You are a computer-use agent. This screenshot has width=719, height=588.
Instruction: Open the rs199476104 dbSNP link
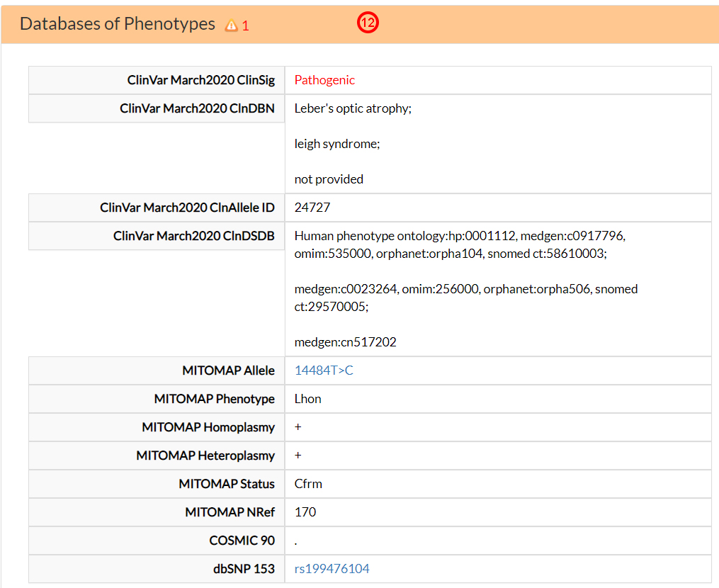[332, 568]
